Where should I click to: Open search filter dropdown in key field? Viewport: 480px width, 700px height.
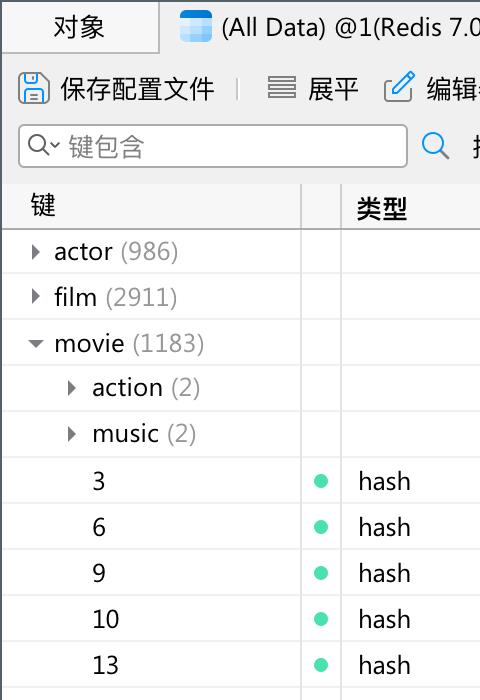point(44,145)
